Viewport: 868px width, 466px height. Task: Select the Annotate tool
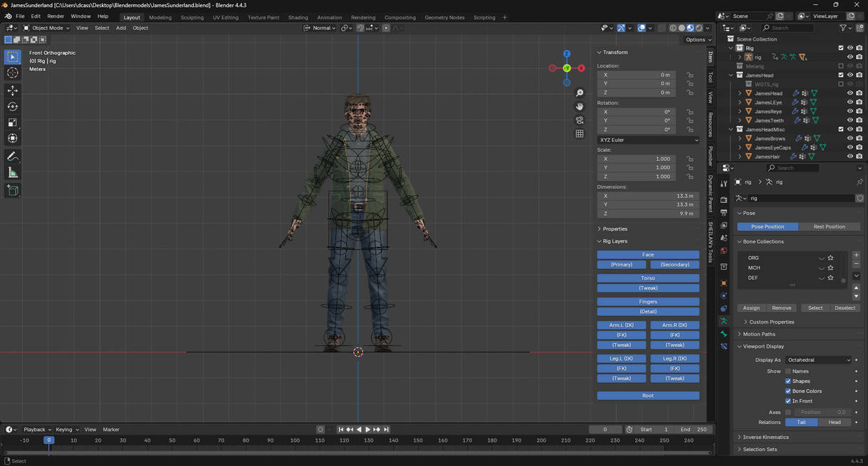pos(12,156)
